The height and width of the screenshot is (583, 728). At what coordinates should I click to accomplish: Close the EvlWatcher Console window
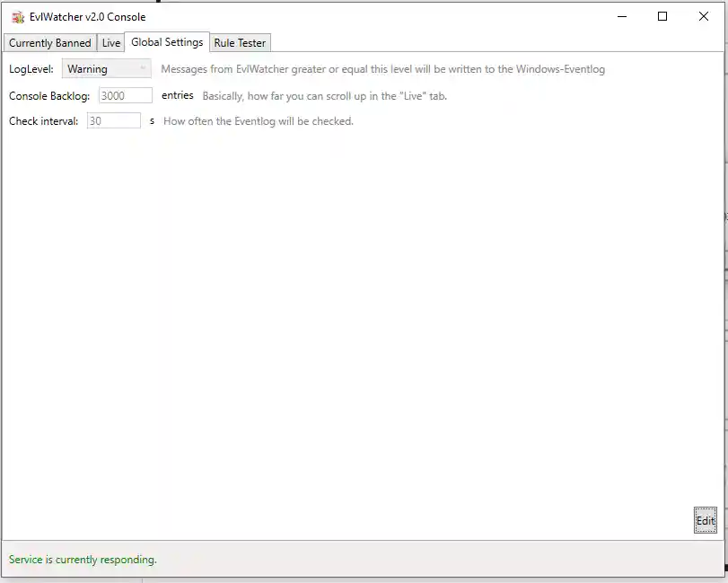tap(704, 16)
